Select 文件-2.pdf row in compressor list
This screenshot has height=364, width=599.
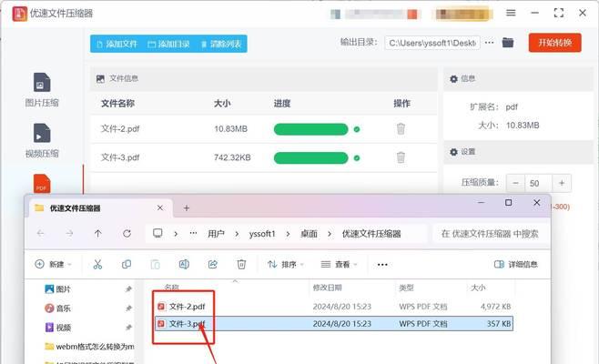click(x=264, y=129)
